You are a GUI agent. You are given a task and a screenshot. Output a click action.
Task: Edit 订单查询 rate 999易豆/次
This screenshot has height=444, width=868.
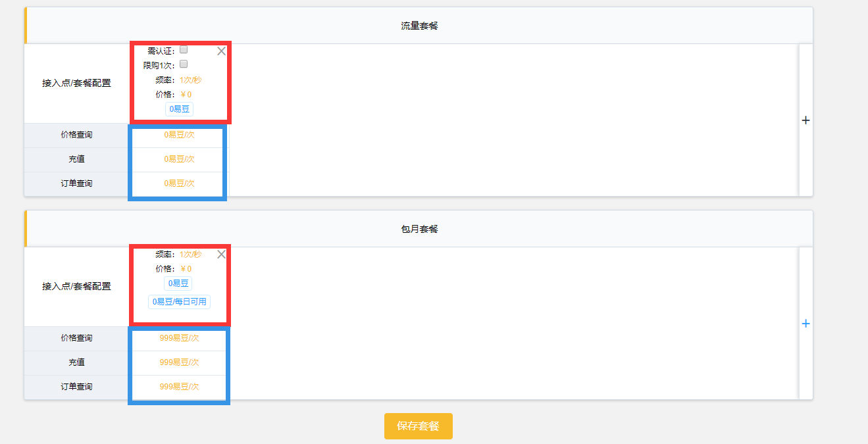179,387
